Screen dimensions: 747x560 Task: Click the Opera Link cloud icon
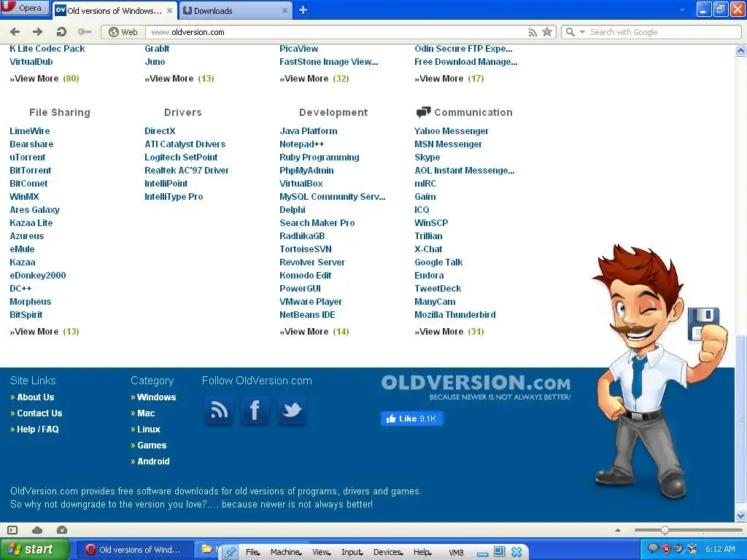click(37, 530)
